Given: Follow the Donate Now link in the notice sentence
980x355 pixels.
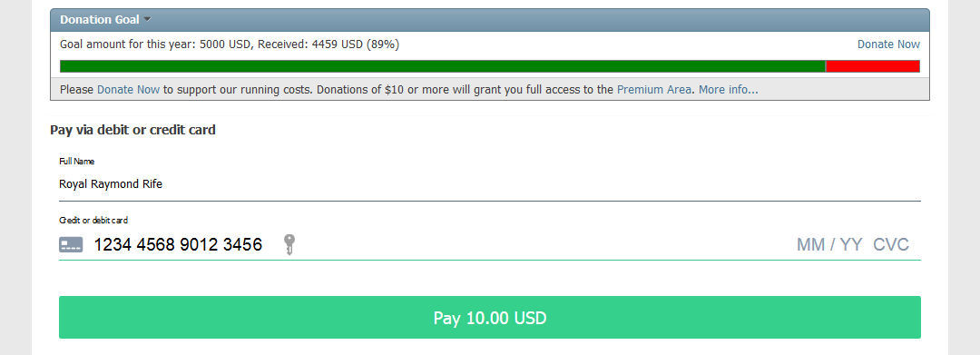Looking at the screenshot, I should coord(128,89).
